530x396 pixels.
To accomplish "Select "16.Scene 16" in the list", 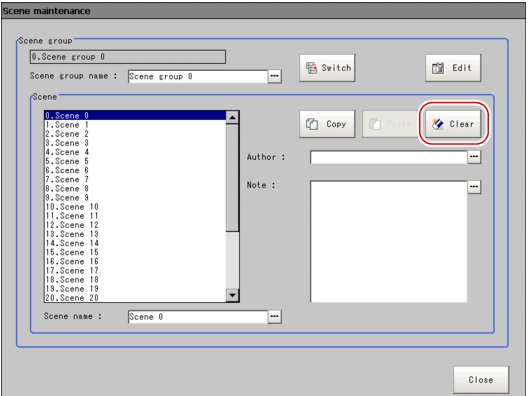I will [x=135, y=262].
